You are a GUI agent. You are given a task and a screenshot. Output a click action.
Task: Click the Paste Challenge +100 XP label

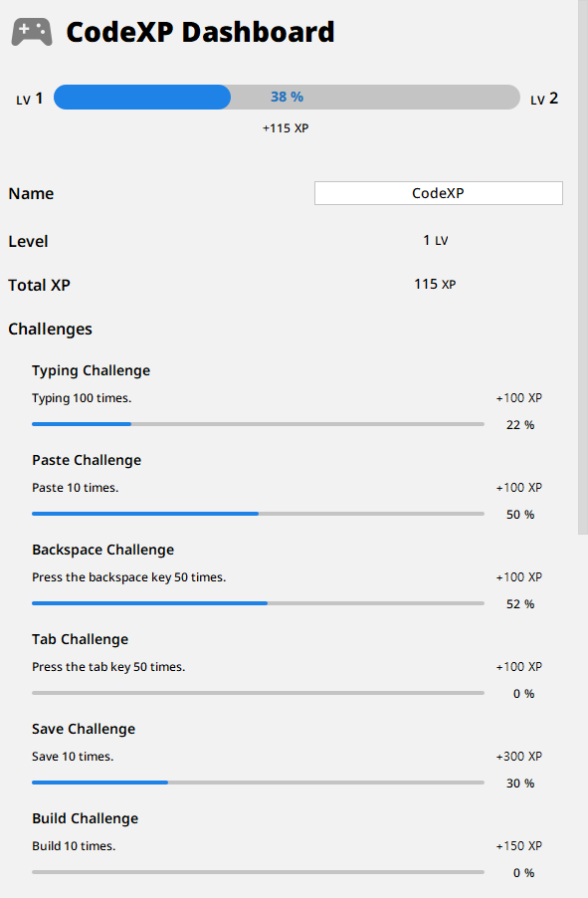click(518, 487)
